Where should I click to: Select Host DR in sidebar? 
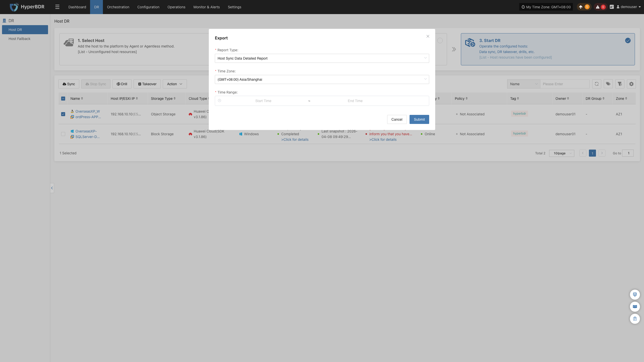pos(25,30)
